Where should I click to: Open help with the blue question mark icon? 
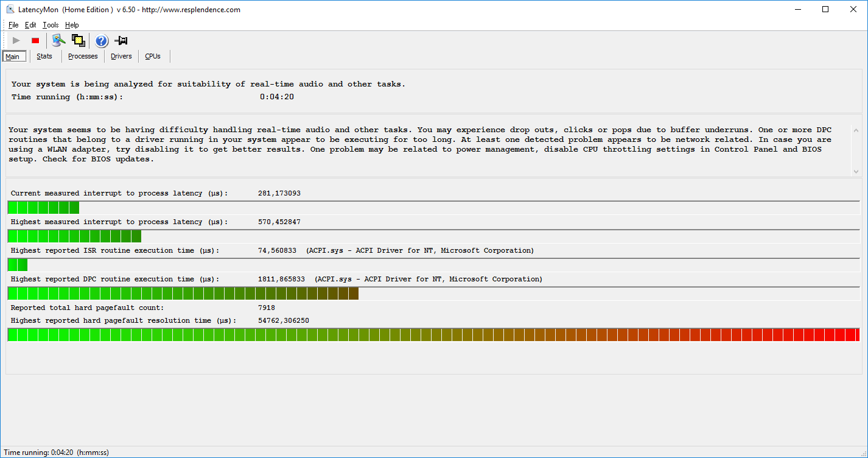102,41
